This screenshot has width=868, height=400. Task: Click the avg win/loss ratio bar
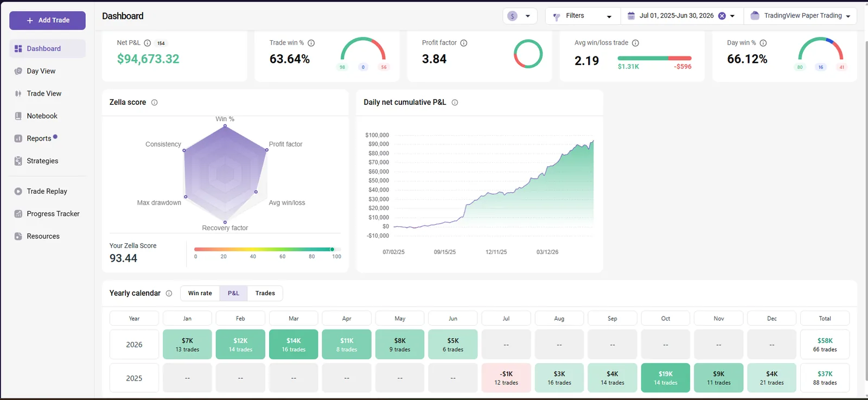click(654, 58)
